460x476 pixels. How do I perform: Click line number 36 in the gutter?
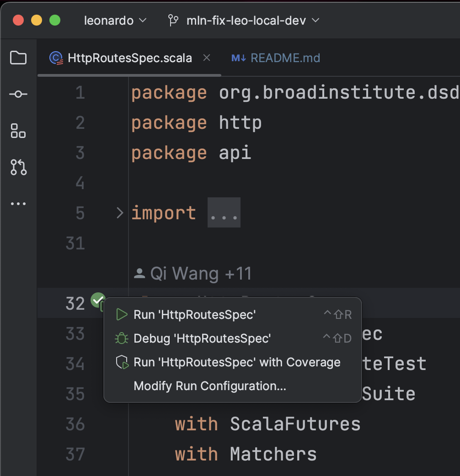coord(75,424)
